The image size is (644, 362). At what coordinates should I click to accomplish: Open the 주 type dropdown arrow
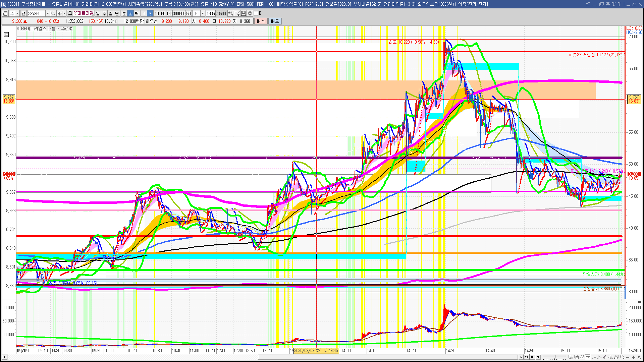point(17,13)
